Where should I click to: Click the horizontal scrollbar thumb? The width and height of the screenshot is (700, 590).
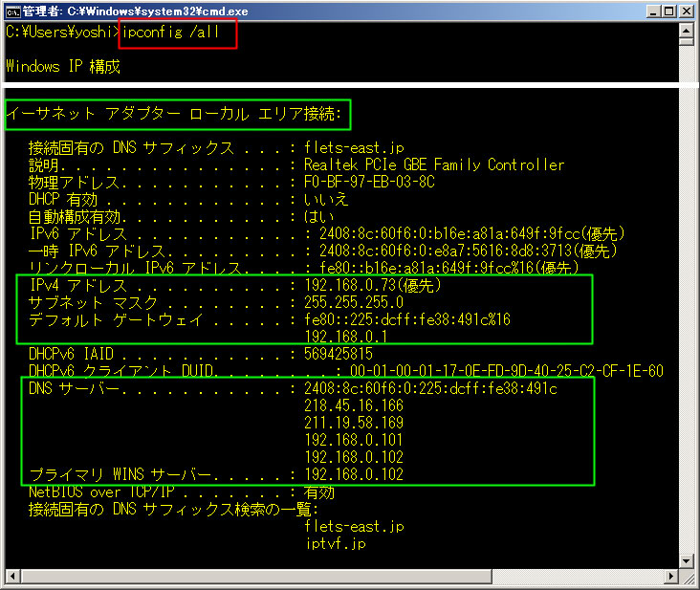click(x=256, y=577)
